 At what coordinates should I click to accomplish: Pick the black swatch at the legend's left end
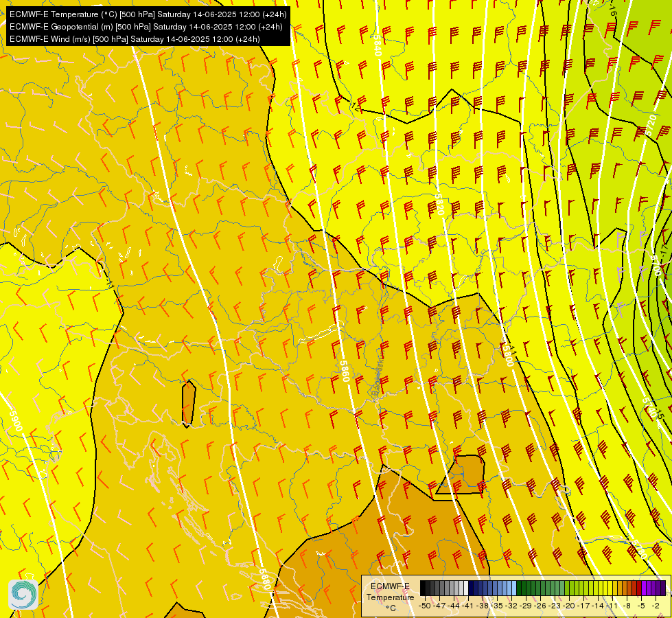coord(423,588)
